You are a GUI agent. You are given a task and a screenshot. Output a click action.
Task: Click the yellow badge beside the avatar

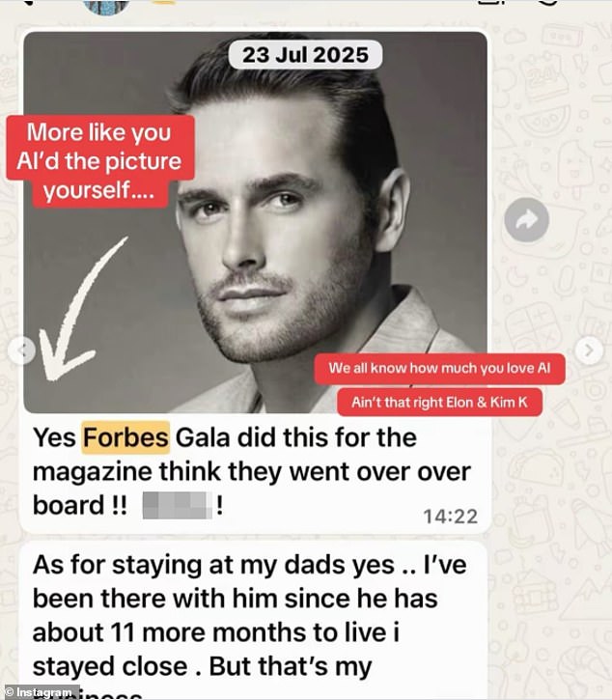point(164,2)
